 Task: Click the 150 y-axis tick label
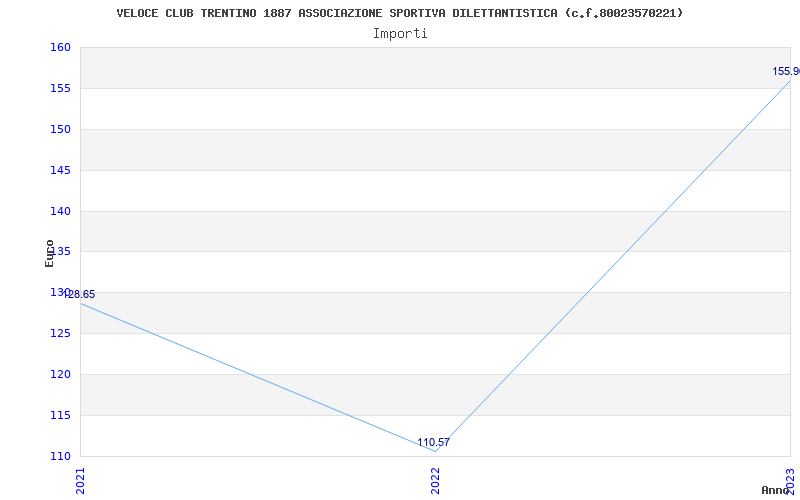[x=60, y=129]
